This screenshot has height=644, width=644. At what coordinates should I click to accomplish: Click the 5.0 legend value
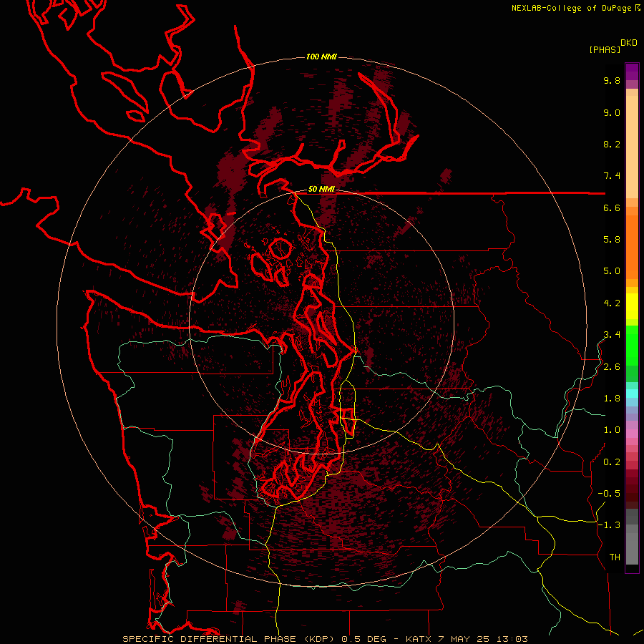pos(612,271)
